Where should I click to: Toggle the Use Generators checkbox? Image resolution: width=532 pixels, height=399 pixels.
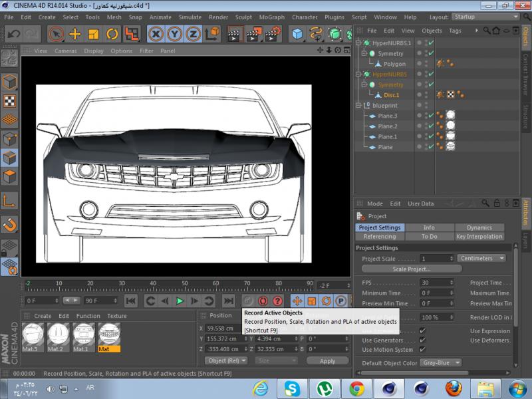[423, 340]
